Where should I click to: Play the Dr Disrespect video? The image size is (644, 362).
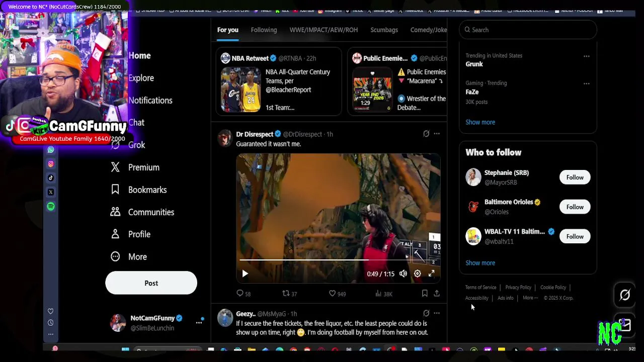[245, 274]
